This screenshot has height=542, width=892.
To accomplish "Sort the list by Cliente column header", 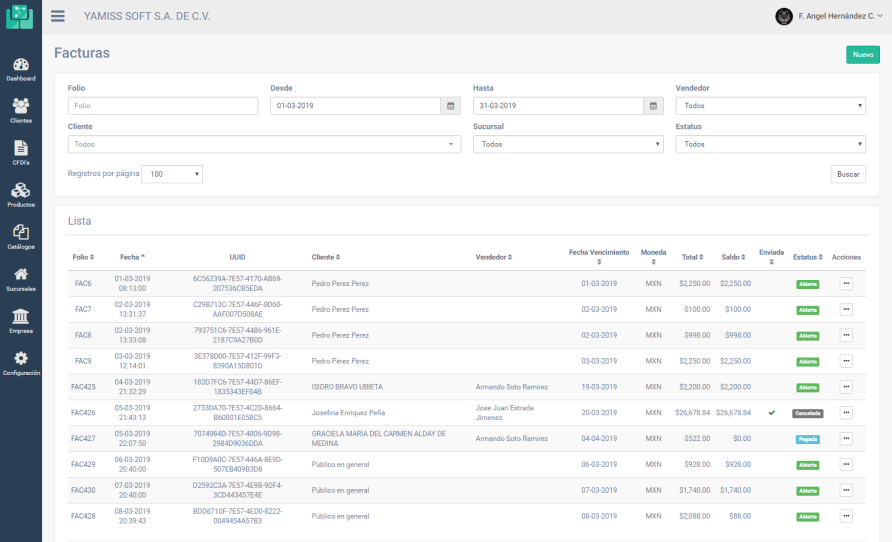I will pos(326,257).
